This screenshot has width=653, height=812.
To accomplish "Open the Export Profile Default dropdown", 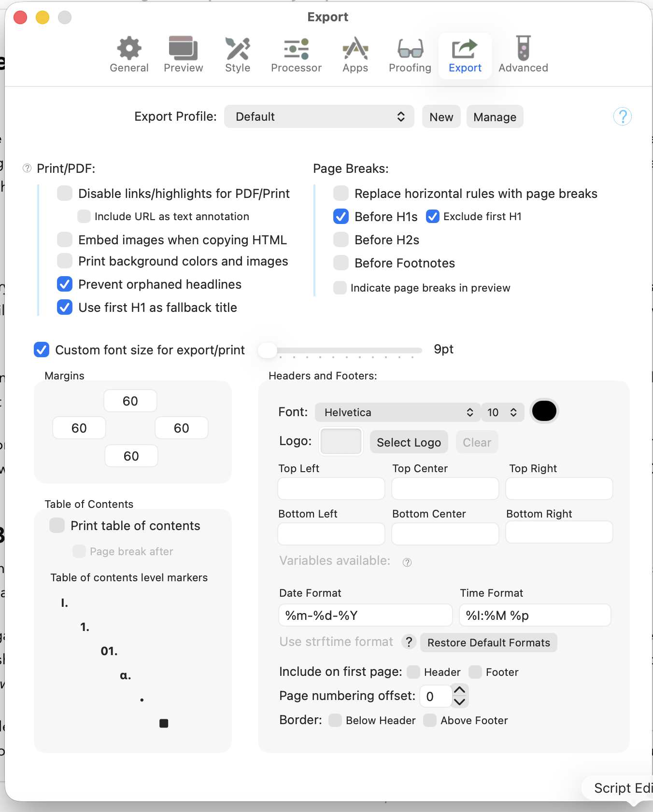I will pyautogui.click(x=319, y=116).
